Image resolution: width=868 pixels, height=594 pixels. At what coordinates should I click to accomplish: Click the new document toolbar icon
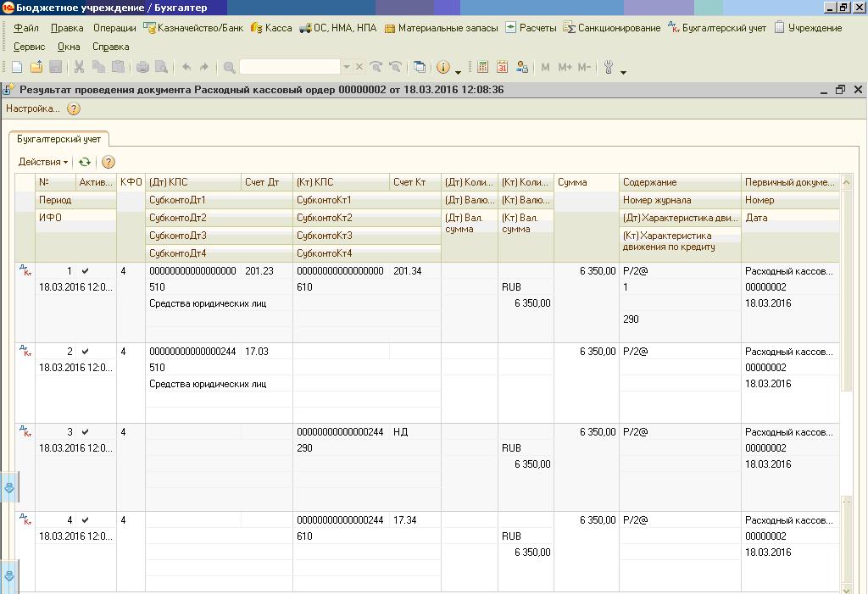(17, 68)
